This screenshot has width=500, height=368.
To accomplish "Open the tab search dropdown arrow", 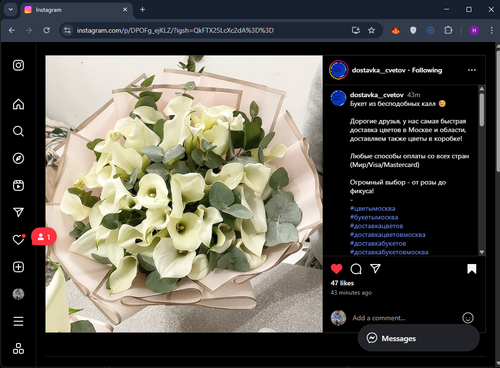I will click(11, 9).
